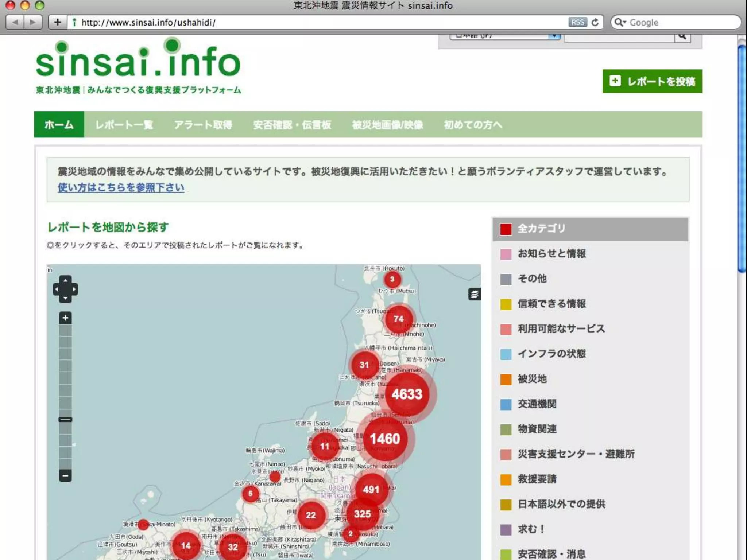747x560 pixels.
Task: Click the レポートを投稿 green button
Action: click(x=652, y=81)
